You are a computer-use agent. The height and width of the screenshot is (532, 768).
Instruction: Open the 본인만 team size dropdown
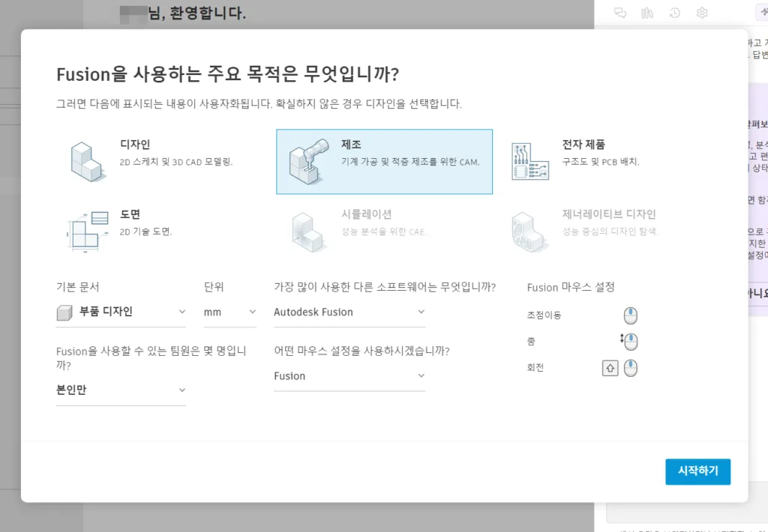(121, 390)
